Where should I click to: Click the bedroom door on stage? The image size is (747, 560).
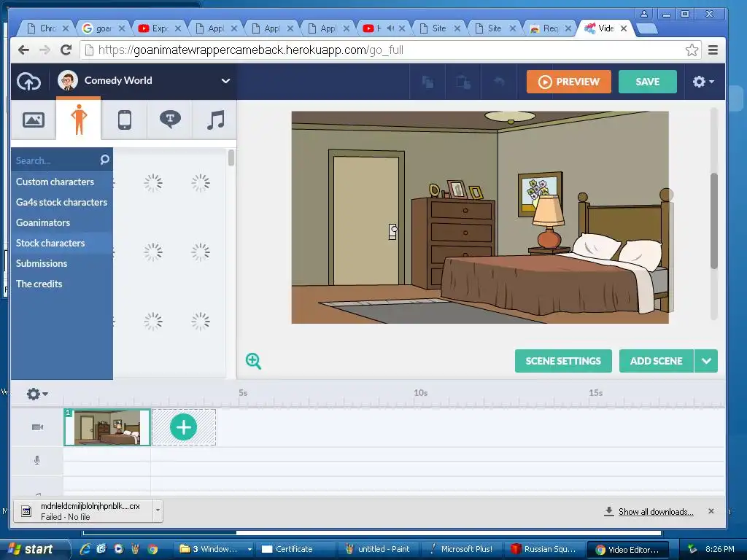(x=366, y=219)
